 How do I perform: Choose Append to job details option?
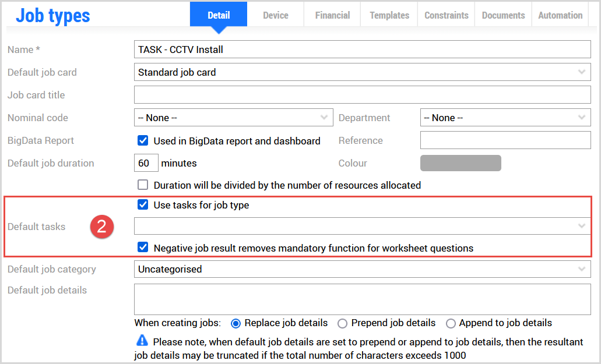click(x=451, y=323)
